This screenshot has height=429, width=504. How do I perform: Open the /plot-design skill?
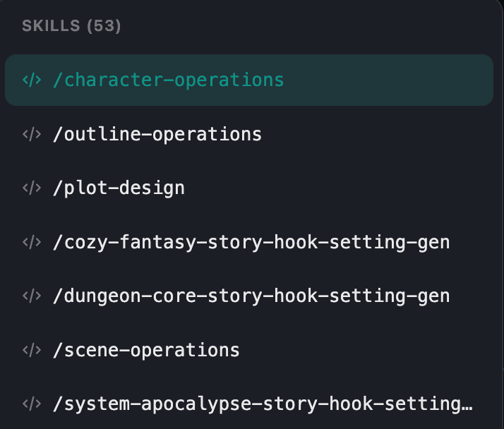pyautogui.click(x=119, y=188)
